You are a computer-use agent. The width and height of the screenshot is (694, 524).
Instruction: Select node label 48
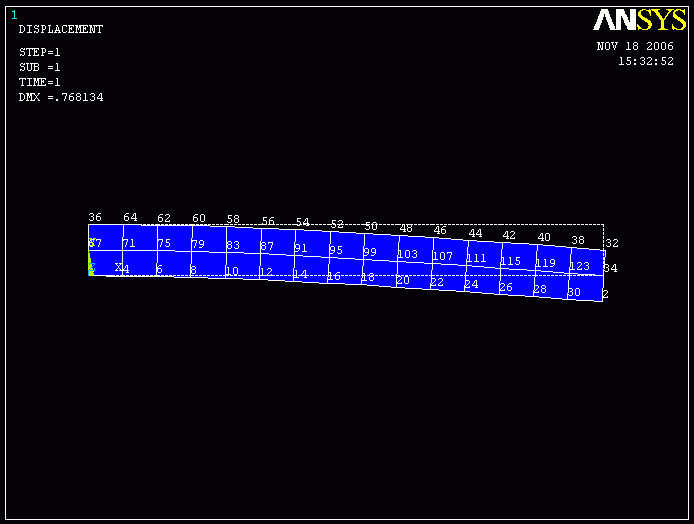(406, 228)
